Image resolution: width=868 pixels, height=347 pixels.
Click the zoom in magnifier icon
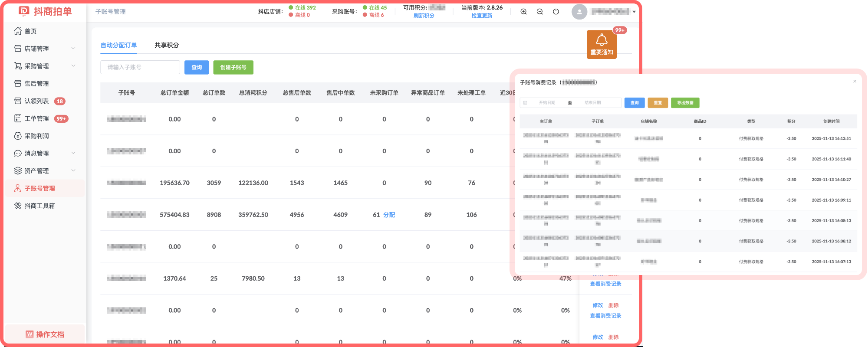pos(524,12)
